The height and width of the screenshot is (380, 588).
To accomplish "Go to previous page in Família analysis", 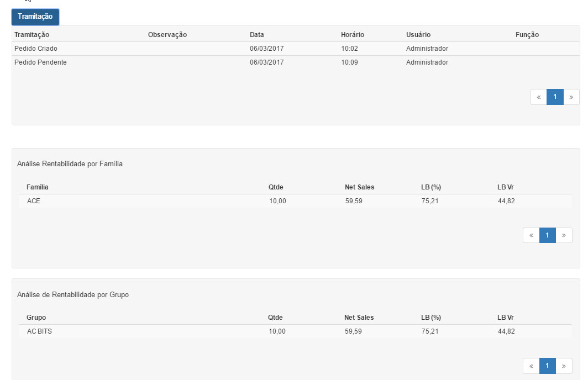I will tap(532, 235).
